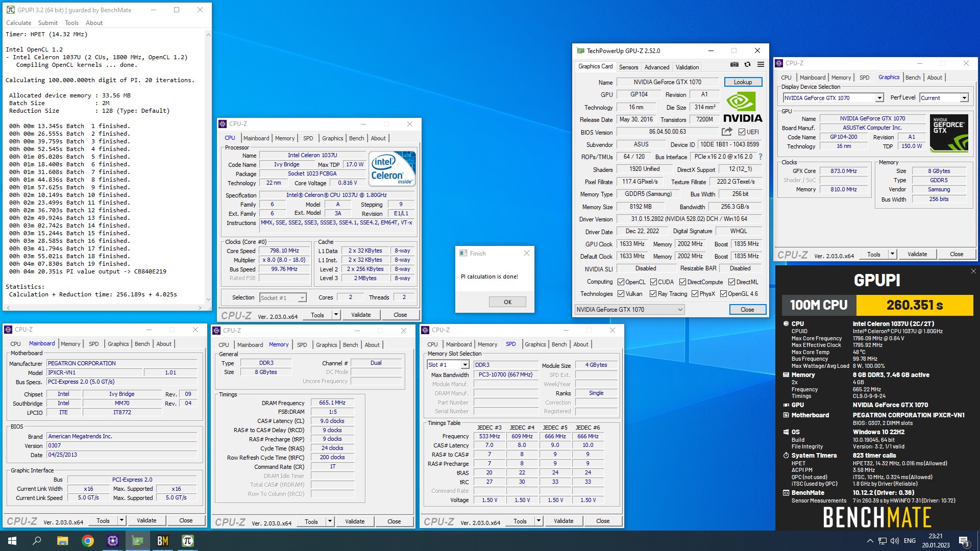Expand Tools arrow in CPU-Z Graphics window

(x=892, y=254)
